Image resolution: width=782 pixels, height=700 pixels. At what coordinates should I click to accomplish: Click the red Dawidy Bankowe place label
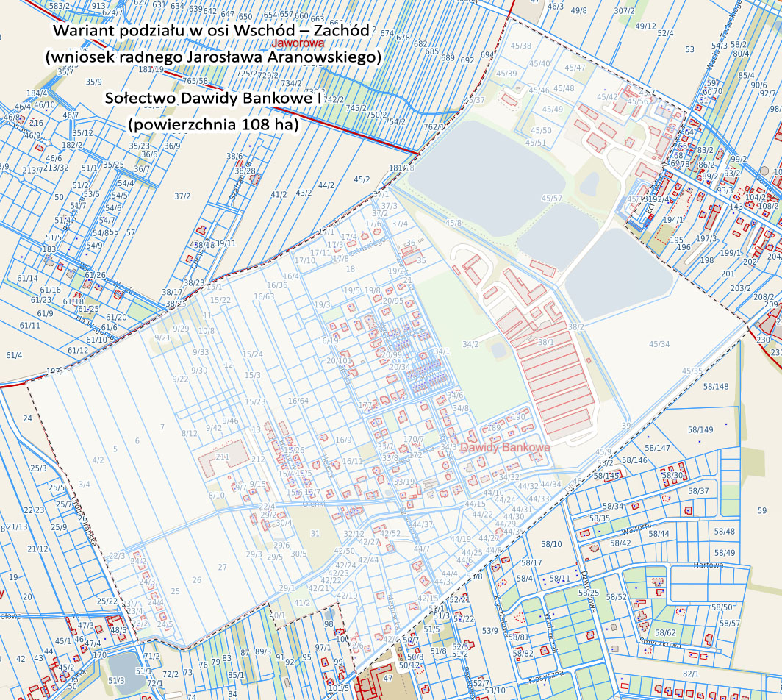504,447
